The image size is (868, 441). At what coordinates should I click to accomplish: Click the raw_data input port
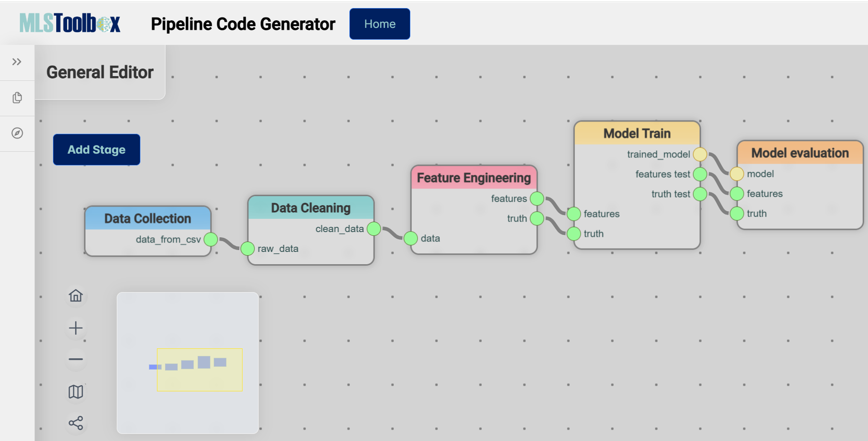pyautogui.click(x=248, y=249)
